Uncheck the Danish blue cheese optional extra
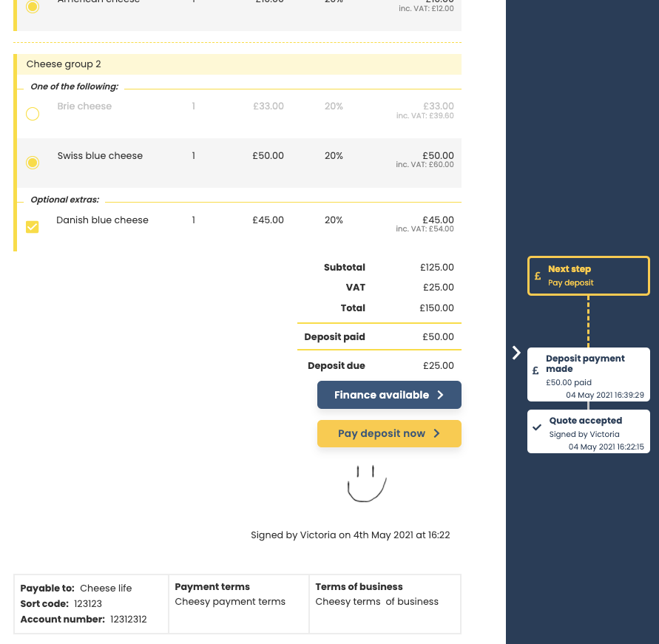 [x=33, y=227]
